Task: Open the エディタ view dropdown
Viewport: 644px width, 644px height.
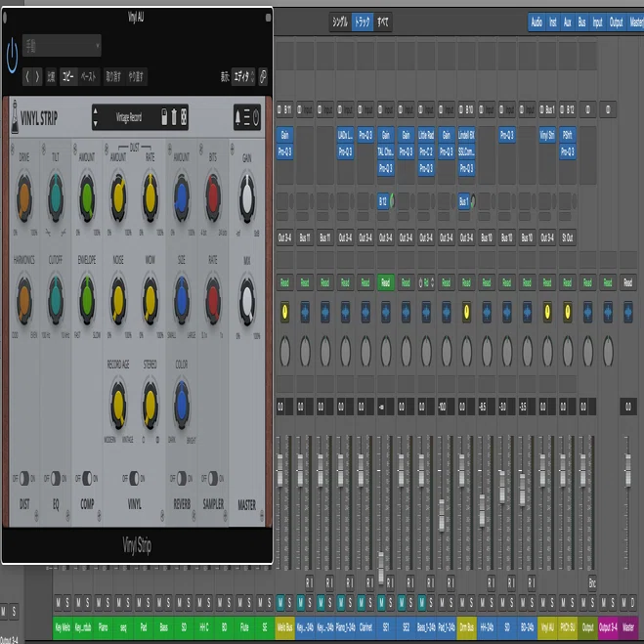Action: click(243, 76)
